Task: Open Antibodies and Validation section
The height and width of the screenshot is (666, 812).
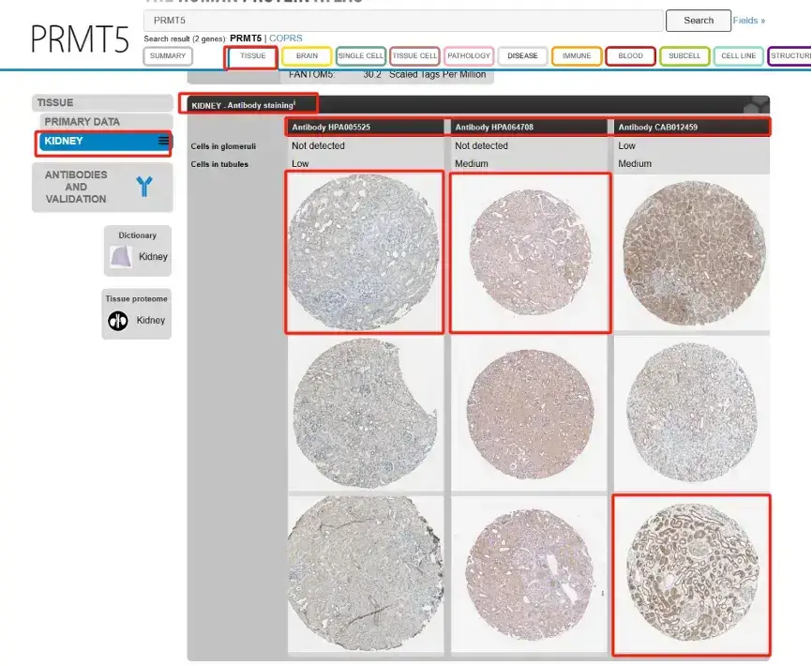Action: pyautogui.click(x=77, y=187)
